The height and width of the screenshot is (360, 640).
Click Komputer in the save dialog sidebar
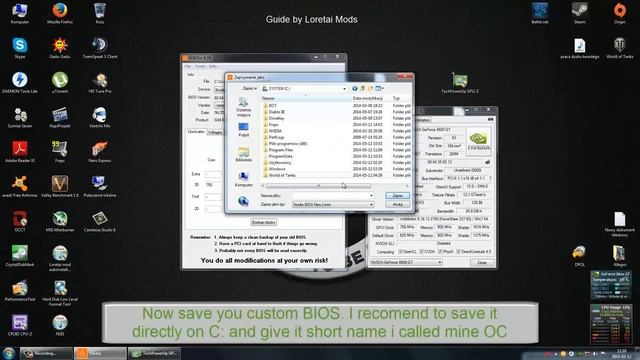point(244,180)
